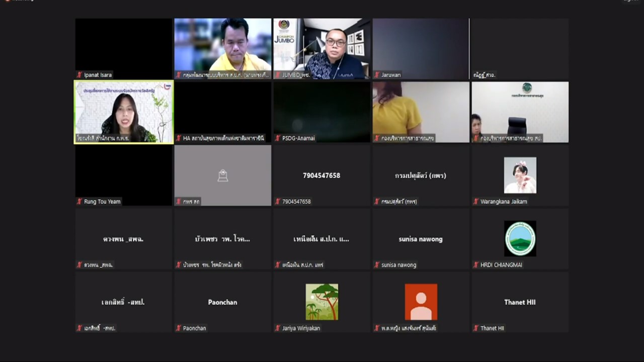Click the 7904547658 participant name in tile center

tap(321, 175)
